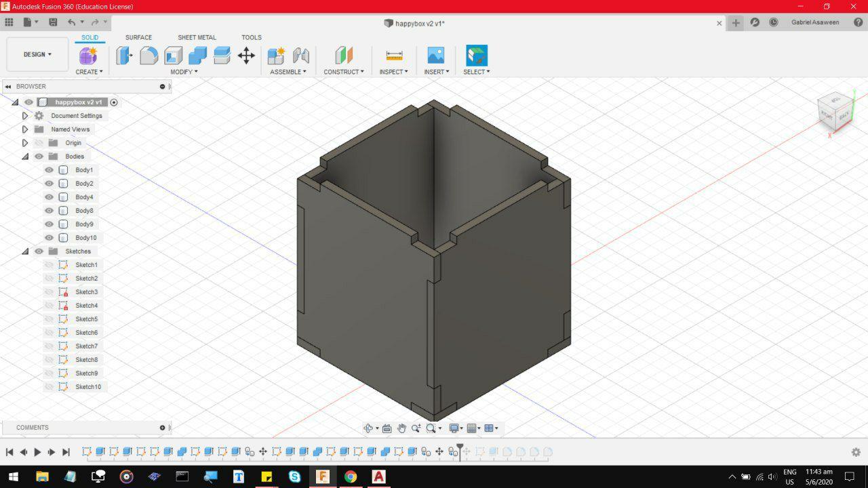868x488 pixels.
Task: Click the Undo arrow
Action: point(71,22)
